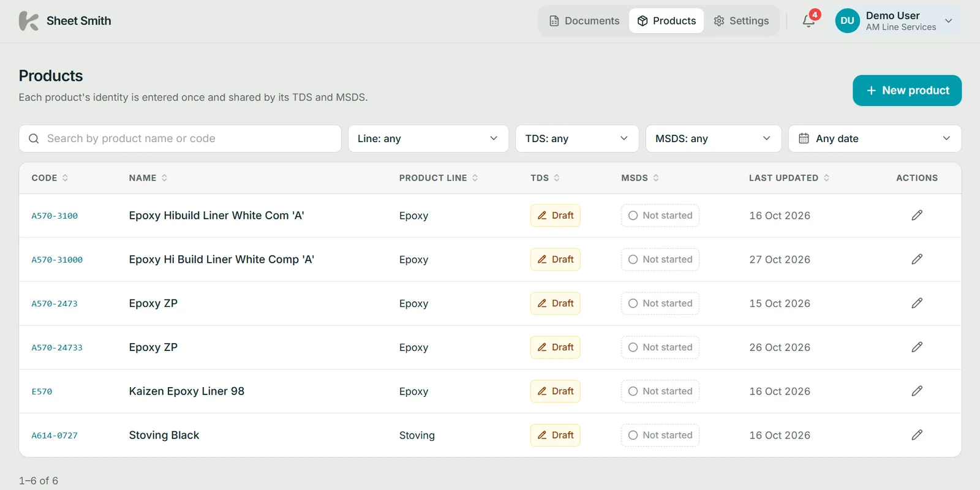Open the Line: any filter dropdown
980x490 pixels.
pyautogui.click(x=428, y=139)
